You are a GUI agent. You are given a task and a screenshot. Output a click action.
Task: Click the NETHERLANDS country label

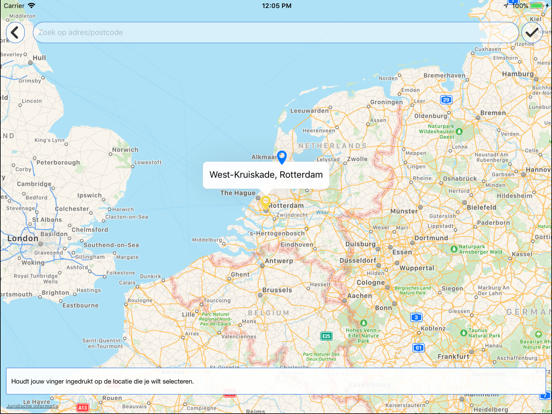coord(332,145)
